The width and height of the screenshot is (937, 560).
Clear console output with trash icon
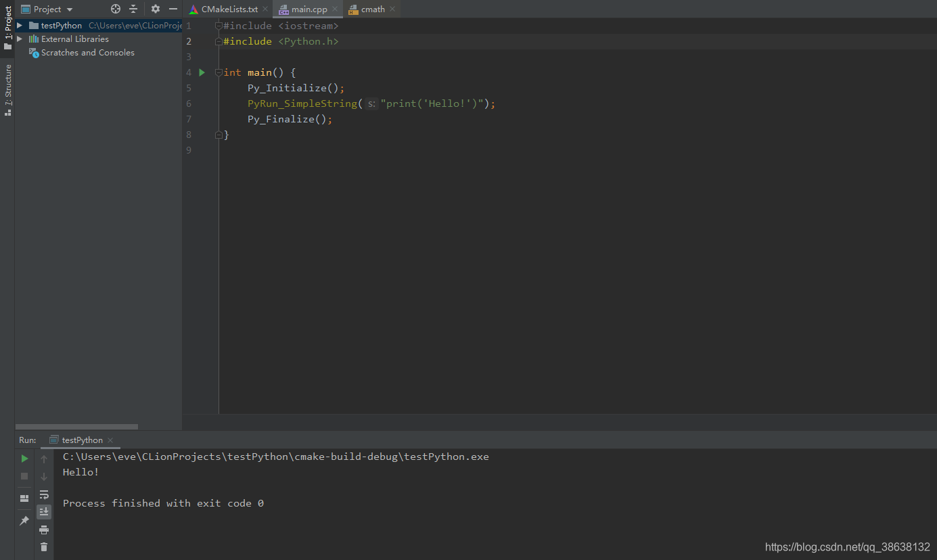click(x=44, y=547)
